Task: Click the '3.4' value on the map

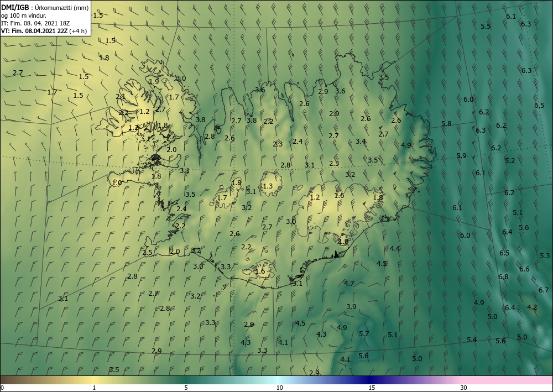Action: [x=361, y=142]
